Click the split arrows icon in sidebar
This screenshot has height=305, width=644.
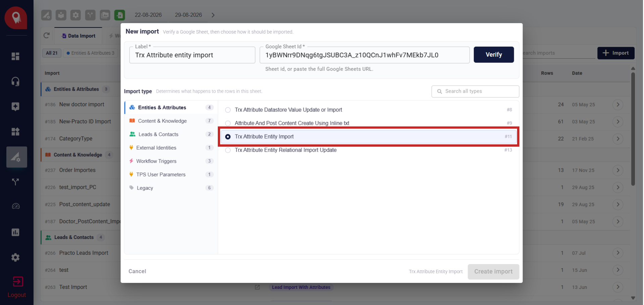[x=15, y=182]
